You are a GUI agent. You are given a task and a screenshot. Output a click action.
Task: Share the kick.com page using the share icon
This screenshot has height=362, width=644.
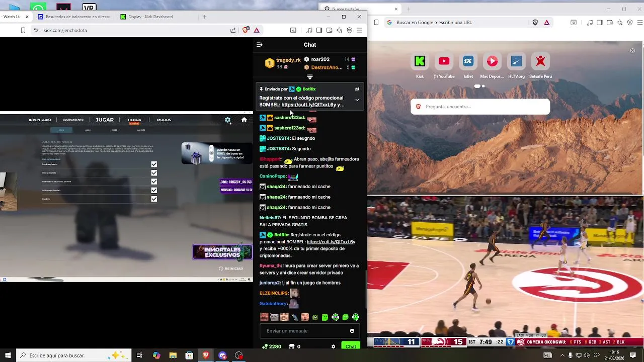(233, 30)
